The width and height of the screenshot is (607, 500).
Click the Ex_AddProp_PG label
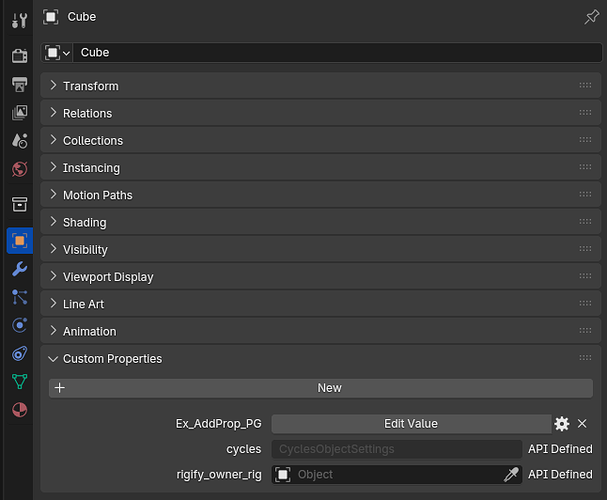(x=218, y=424)
